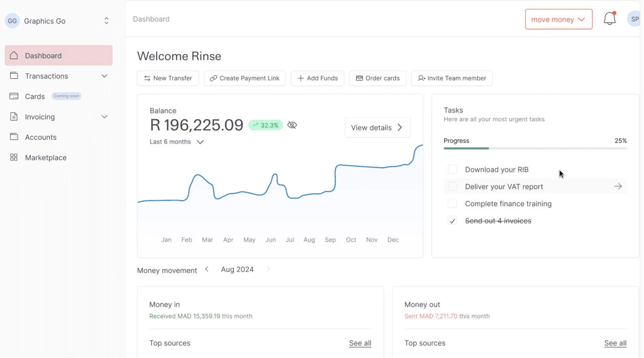
Task: Tick the Complete finance training checkbox
Action: 453,203
